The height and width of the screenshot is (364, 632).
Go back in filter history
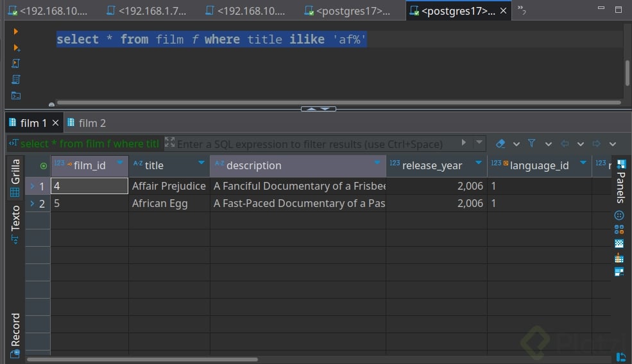pos(565,144)
